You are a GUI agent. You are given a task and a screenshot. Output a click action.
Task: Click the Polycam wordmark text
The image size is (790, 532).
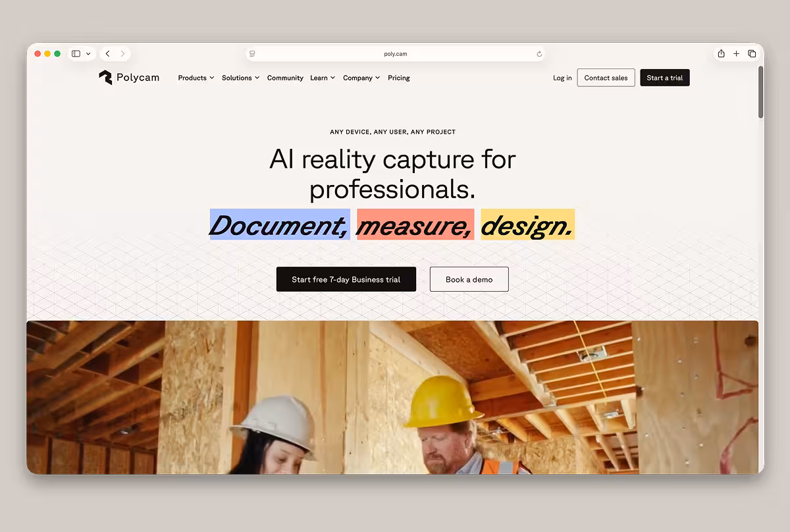pos(138,78)
